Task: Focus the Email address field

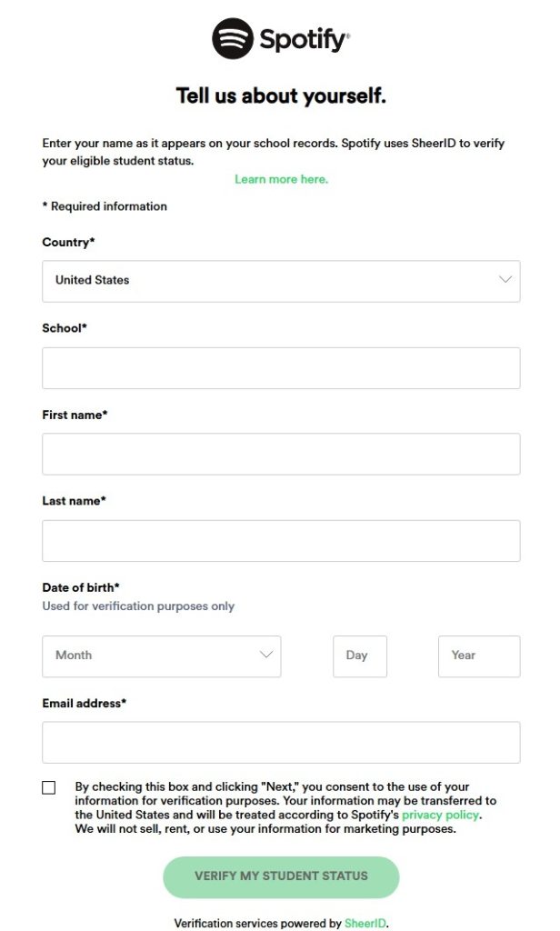Action: click(281, 742)
